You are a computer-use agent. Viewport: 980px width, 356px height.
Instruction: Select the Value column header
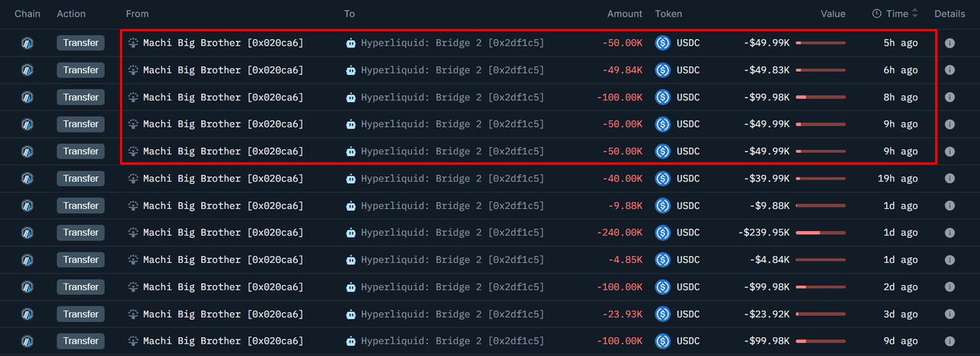coord(833,14)
